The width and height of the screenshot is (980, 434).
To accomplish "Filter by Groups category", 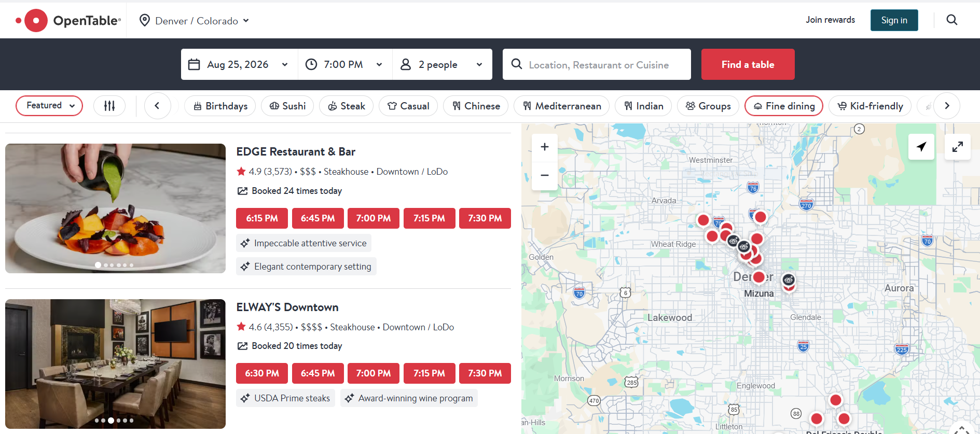I will 708,106.
